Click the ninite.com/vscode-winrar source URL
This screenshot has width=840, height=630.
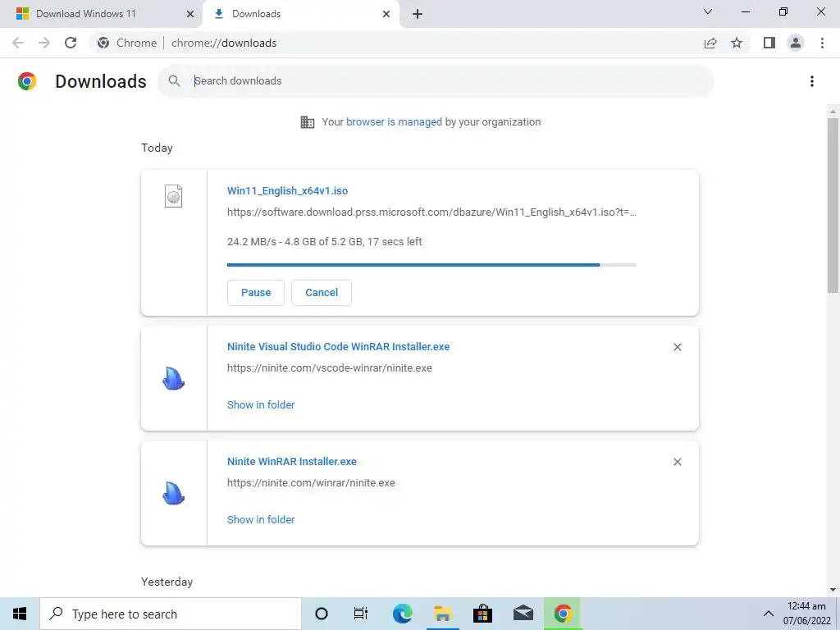[330, 368]
